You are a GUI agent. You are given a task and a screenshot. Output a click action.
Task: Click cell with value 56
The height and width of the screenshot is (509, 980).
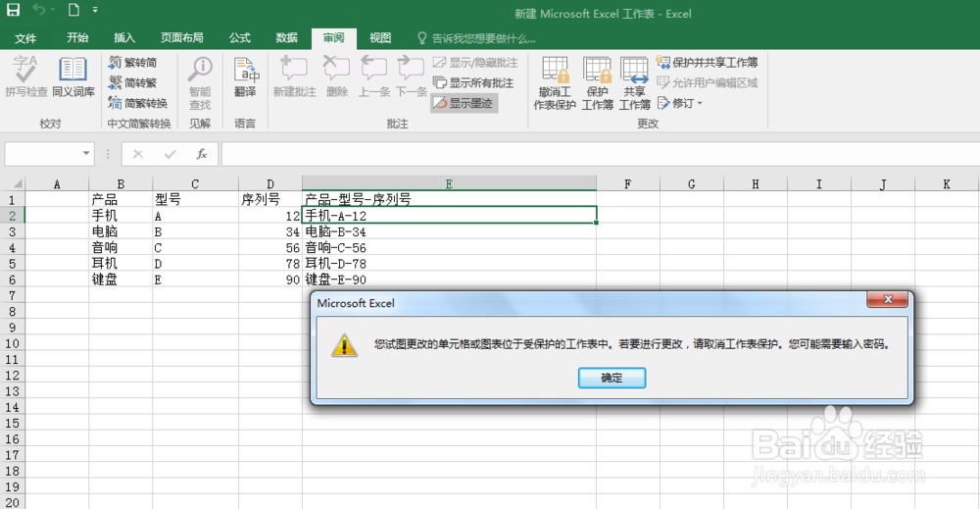[x=270, y=247]
